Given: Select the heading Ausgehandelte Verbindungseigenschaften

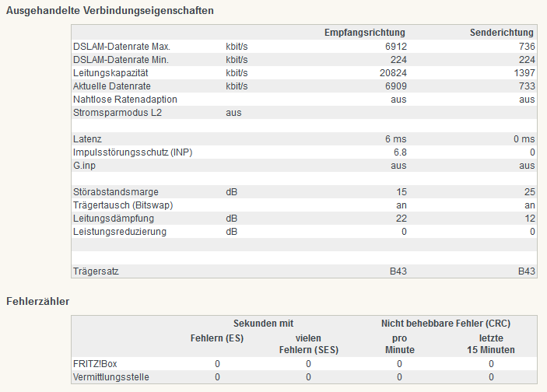Looking at the screenshot, I should (x=110, y=11).
